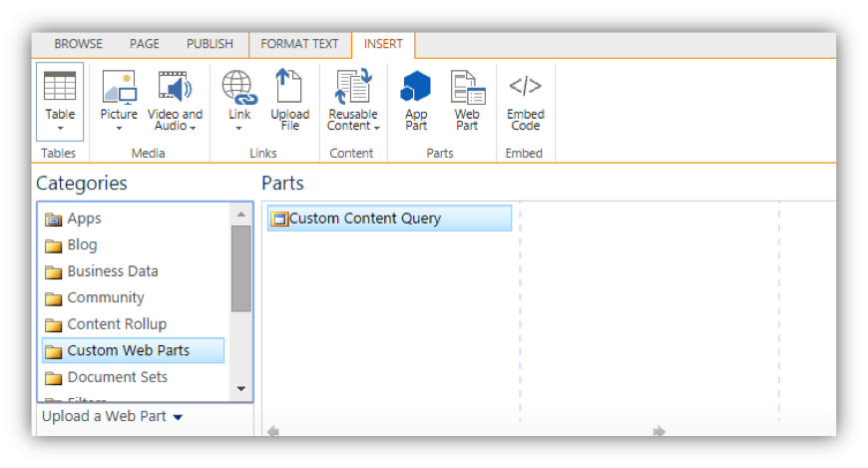The width and height of the screenshot is (868, 468).
Task: Switch to the PAGE tab
Action: point(145,44)
